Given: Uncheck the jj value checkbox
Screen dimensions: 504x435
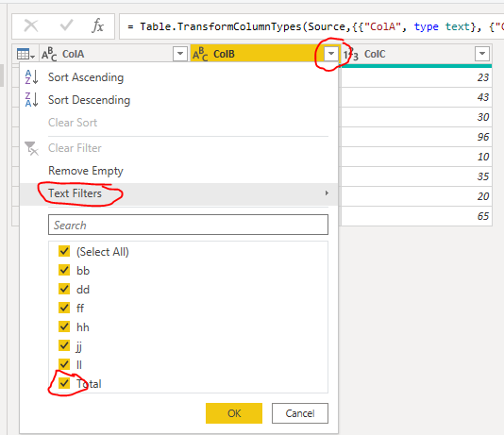Looking at the screenshot, I should 64,345.
